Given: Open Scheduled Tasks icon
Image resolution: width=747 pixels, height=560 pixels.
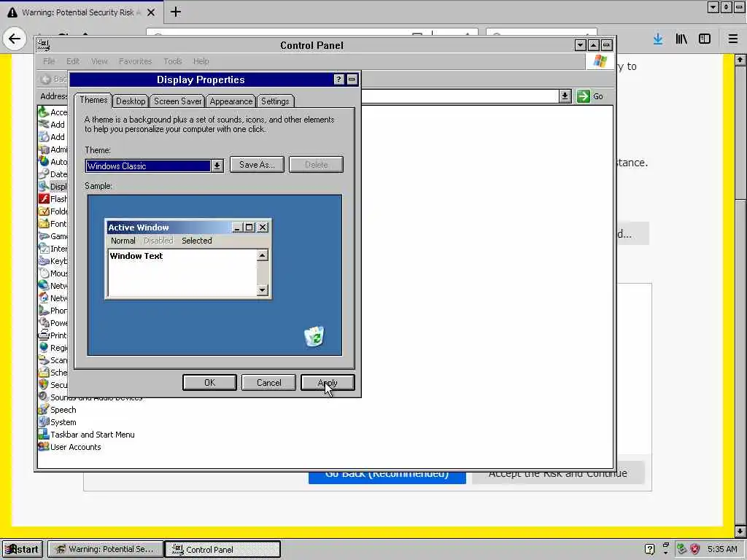Looking at the screenshot, I should click(44, 372).
